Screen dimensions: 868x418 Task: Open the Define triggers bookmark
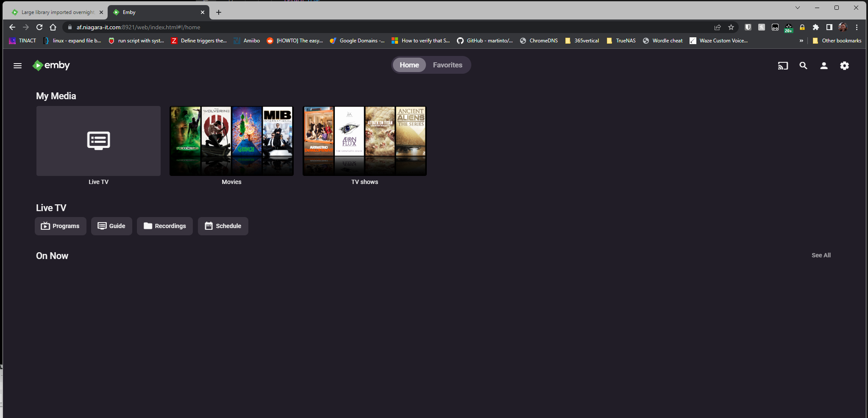tap(199, 41)
